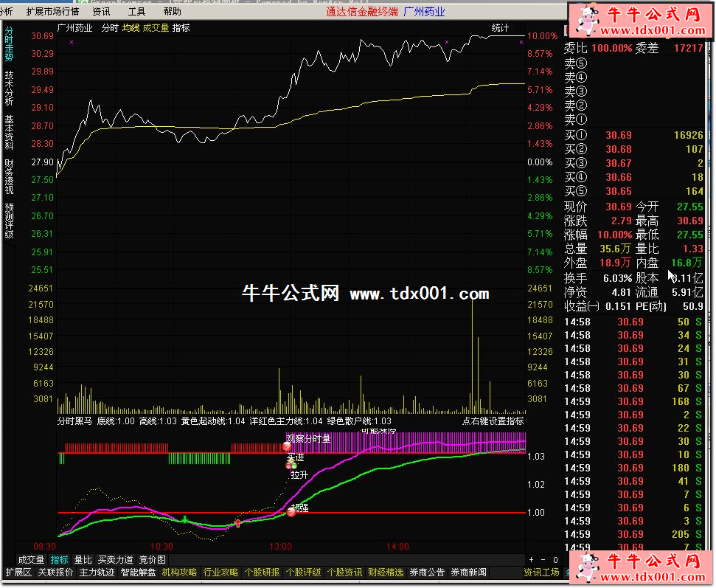Click the 洋红色主力线:1.04 legend text
The height and width of the screenshot is (588, 716).
pyautogui.click(x=286, y=421)
